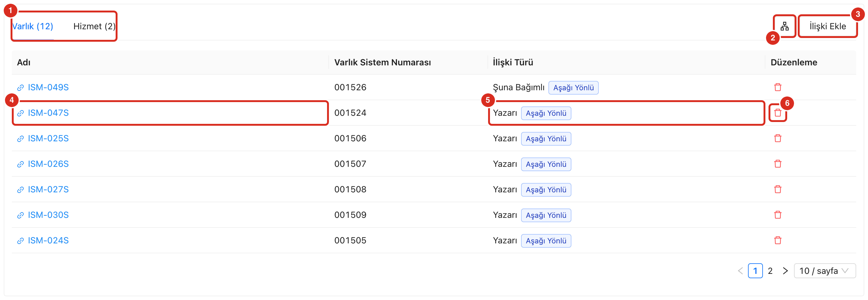868x300 pixels.
Task: Expand the 10 / sayfa page size dropdown
Action: 824,271
